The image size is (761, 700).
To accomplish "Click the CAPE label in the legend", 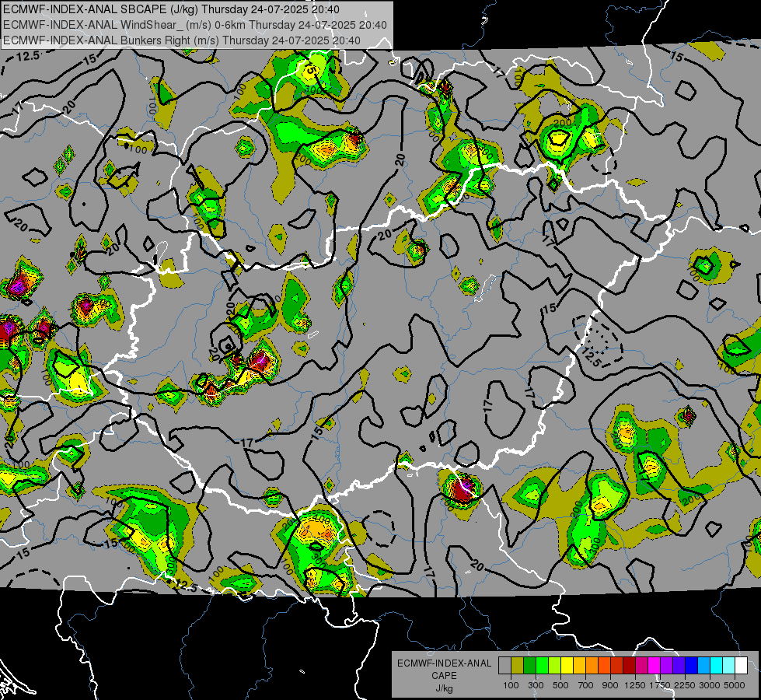I will 444,675.
